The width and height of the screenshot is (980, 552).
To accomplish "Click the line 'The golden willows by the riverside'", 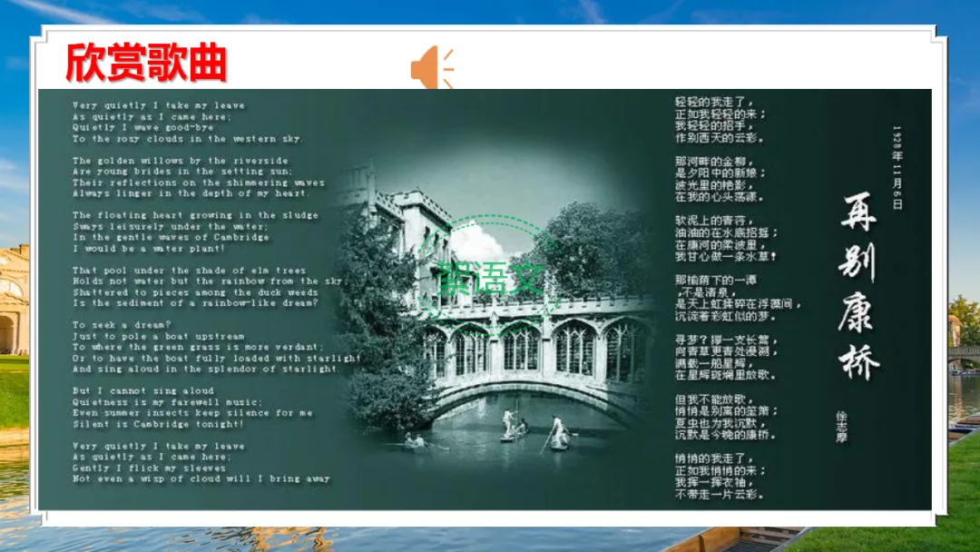I will (180, 161).
